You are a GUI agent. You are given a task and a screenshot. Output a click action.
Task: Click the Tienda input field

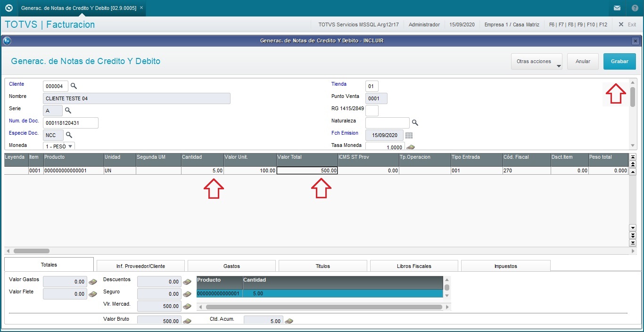pyautogui.click(x=372, y=86)
